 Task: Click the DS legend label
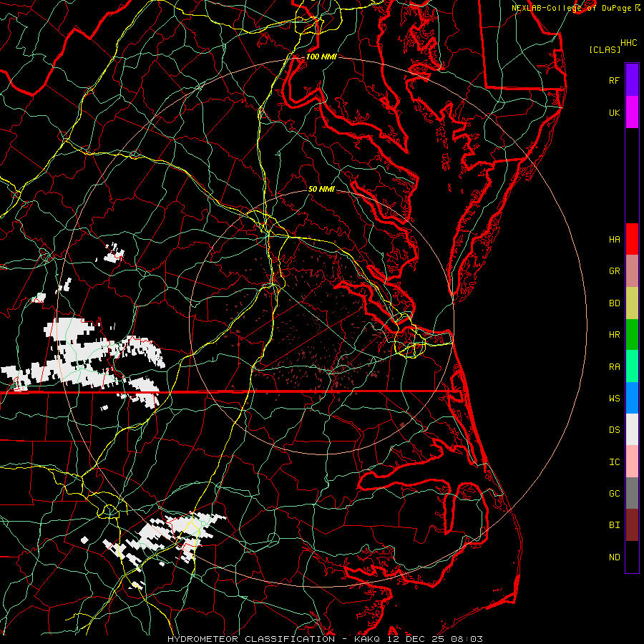[614, 429]
